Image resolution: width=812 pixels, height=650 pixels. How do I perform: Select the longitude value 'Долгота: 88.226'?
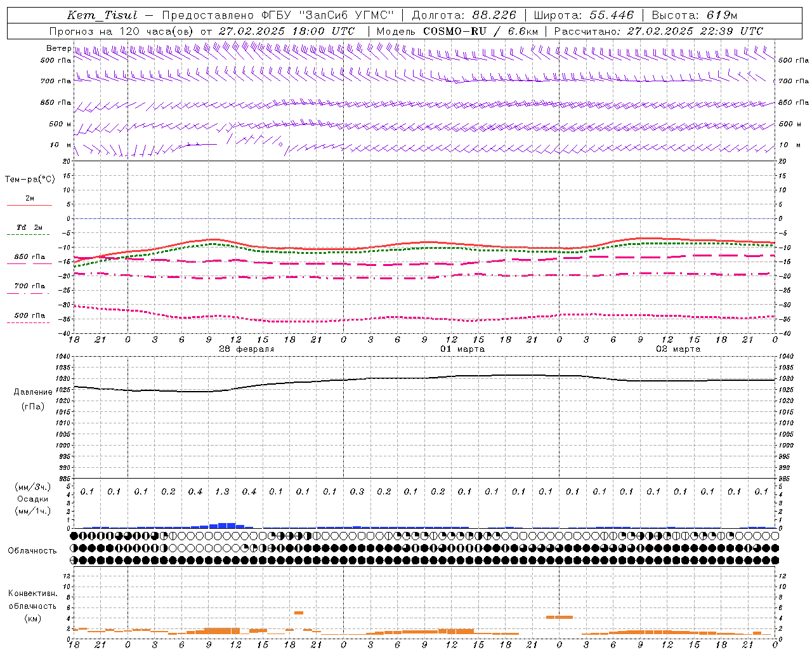coord(464,15)
